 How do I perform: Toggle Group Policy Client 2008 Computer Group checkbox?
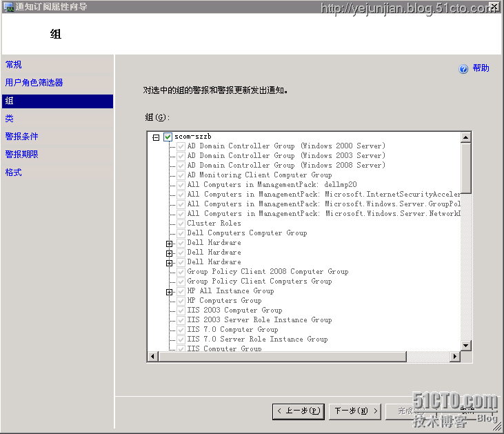(x=181, y=272)
